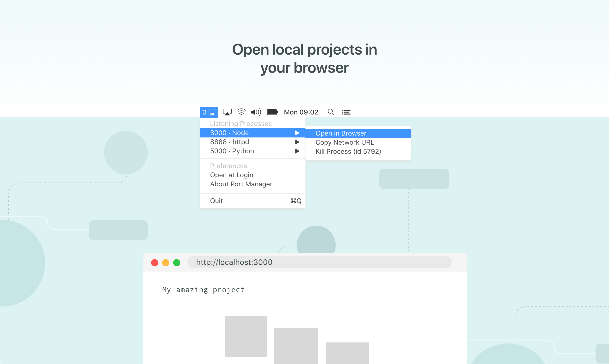
Task: Click the menu bar clock Mon 09:02
Action: 301,112
